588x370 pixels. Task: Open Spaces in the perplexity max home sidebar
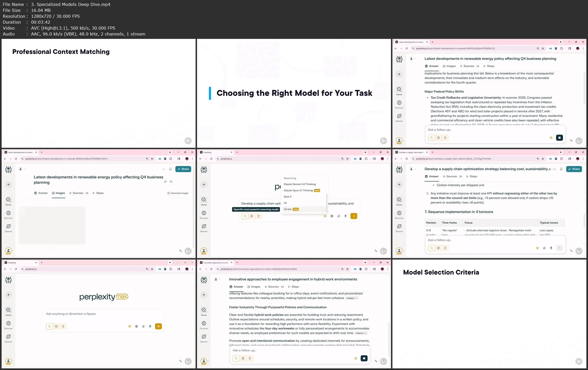point(8,338)
